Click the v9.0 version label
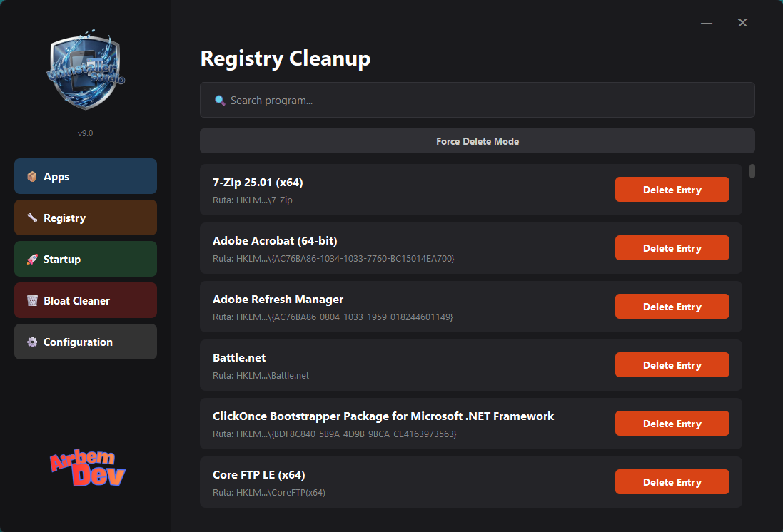 tap(86, 133)
